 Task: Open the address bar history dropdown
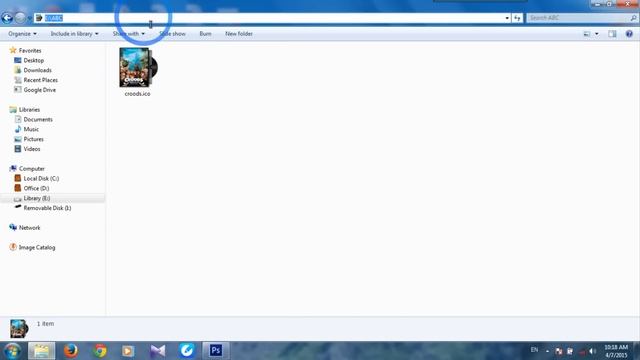507,18
